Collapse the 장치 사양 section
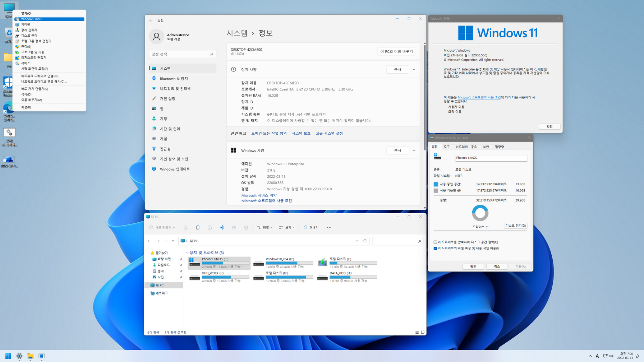The width and height of the screenshot is (644, 362). (414, 69)
